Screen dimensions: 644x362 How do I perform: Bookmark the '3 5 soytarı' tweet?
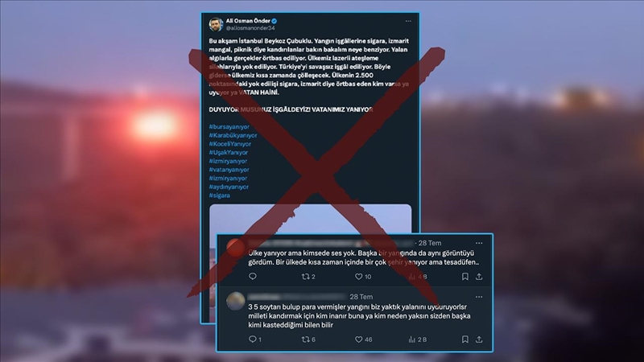[x=465, y=339]
